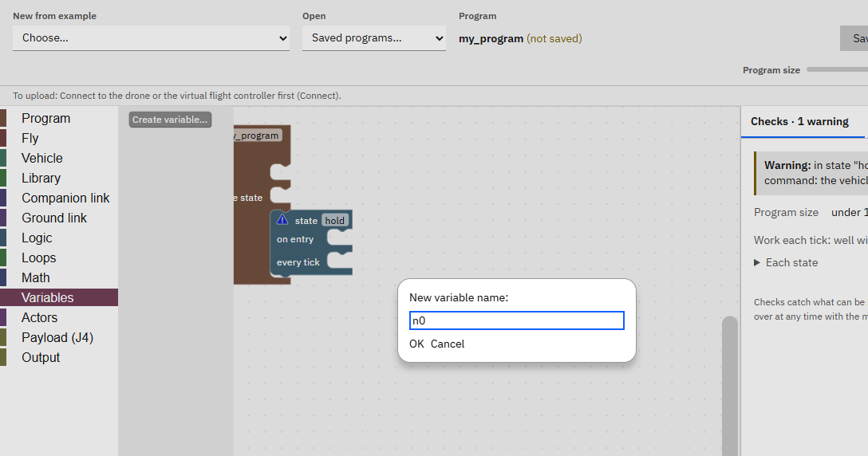Select the Logic category
This screenshot has height=456, width=868.
tap(59, 238)
